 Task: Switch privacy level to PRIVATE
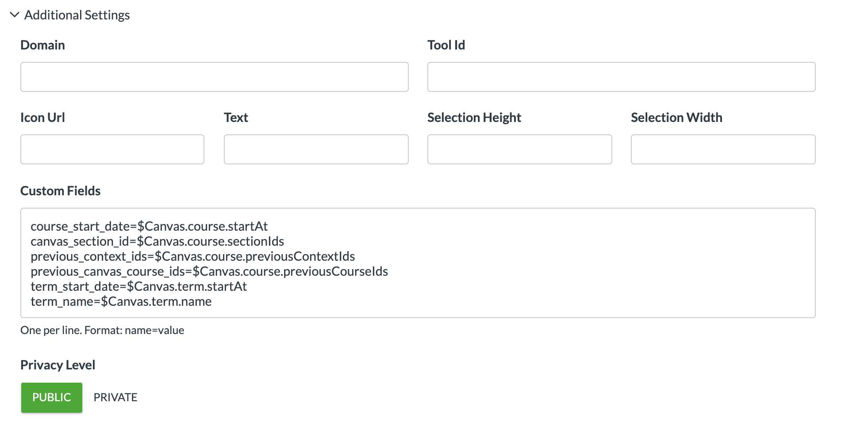(115, 397)
